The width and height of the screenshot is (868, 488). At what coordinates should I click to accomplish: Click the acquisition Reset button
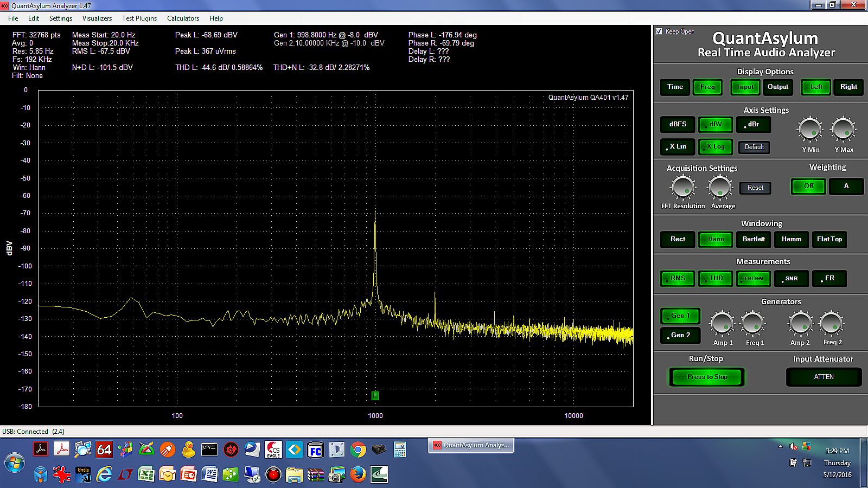(755, 188)
